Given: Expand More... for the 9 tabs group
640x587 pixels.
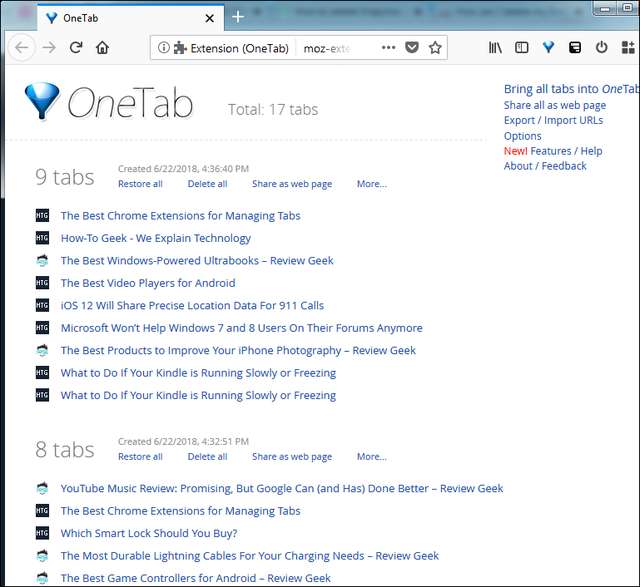Looking at the screenshot, I should click(x=371, y=184).
